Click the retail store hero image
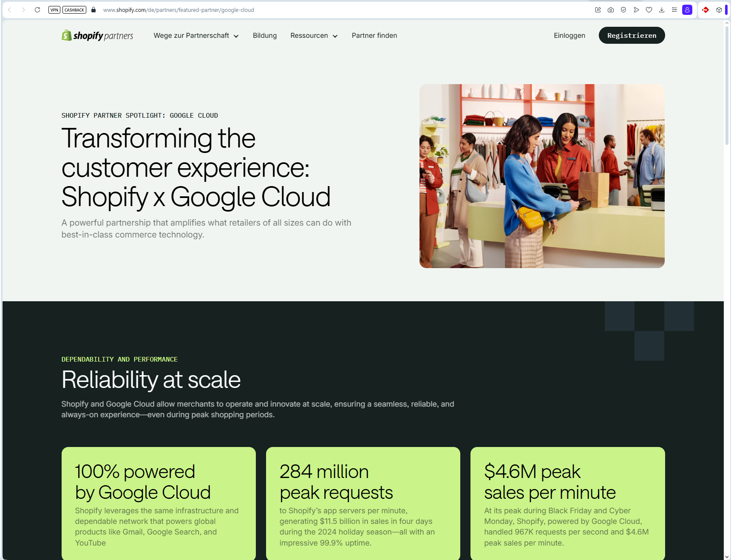The image size is (731, 560). pos(542,176)
